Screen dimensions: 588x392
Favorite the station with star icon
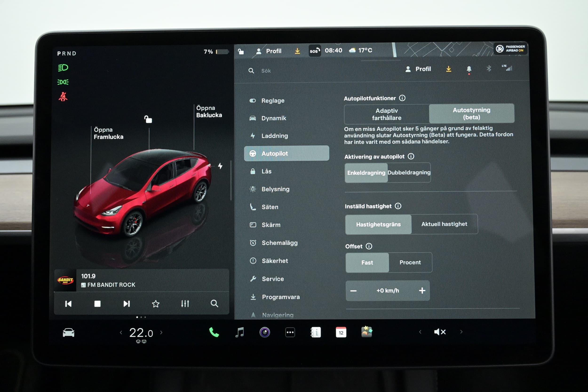(155, 304)
